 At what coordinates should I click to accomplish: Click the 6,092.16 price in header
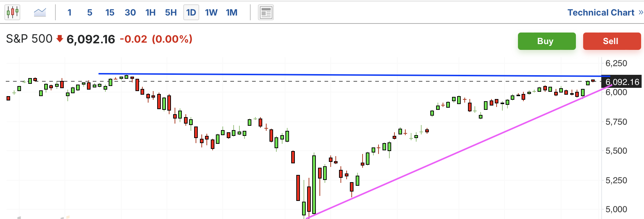click(x=91, y=39)
